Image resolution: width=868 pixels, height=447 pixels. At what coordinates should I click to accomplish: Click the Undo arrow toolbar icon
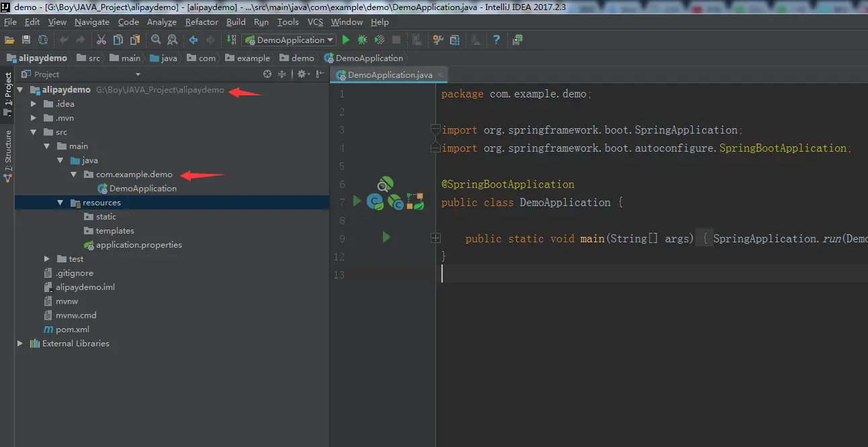pos(64,40)
